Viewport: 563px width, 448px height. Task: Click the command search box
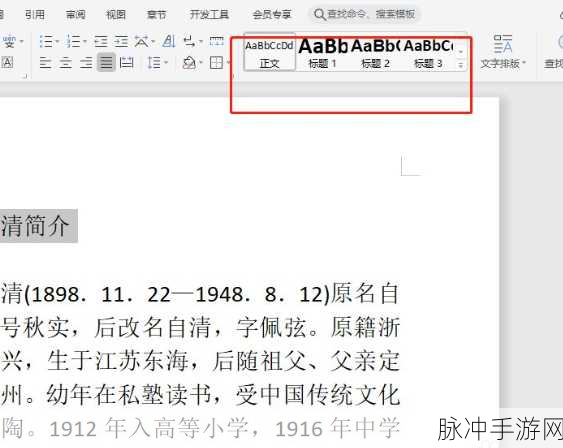tap(364, 14)
